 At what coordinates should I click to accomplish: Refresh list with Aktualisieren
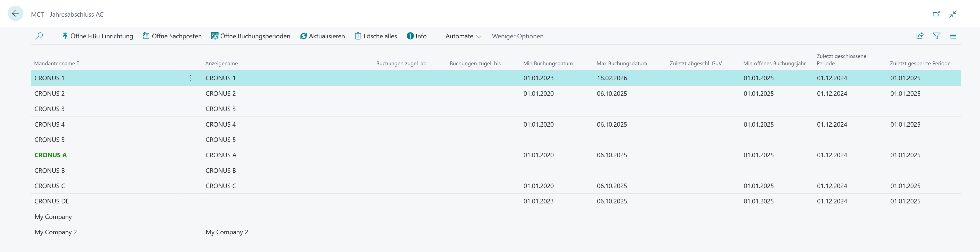point(323,36)
